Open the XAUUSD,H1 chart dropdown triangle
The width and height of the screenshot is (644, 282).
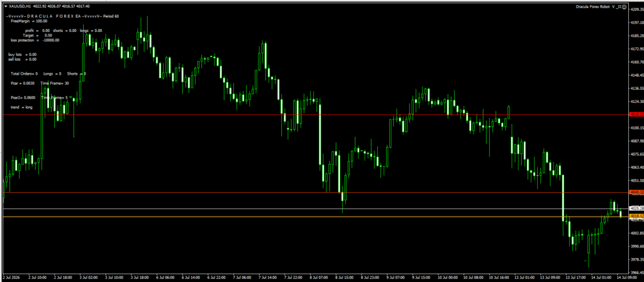point(5,6)
